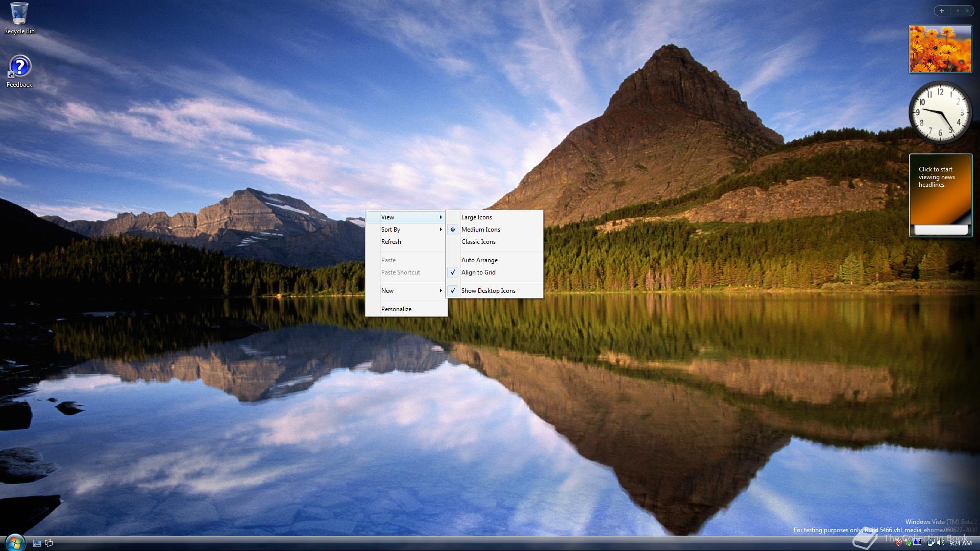Select Large Icons in the View submenu
The width and height of the screenshot is (980, 551).
(x=476, y=217)
